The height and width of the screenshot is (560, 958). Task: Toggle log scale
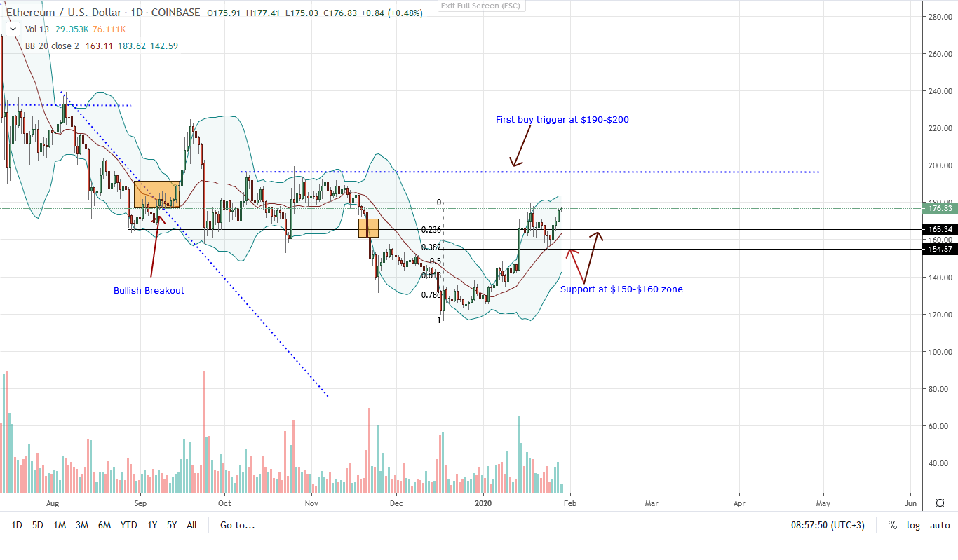tap(913, 525)
